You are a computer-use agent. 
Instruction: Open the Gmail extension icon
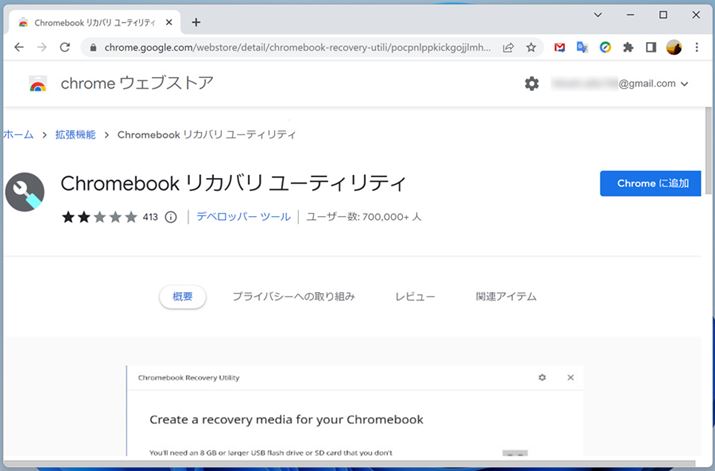(x=560, y=47)
